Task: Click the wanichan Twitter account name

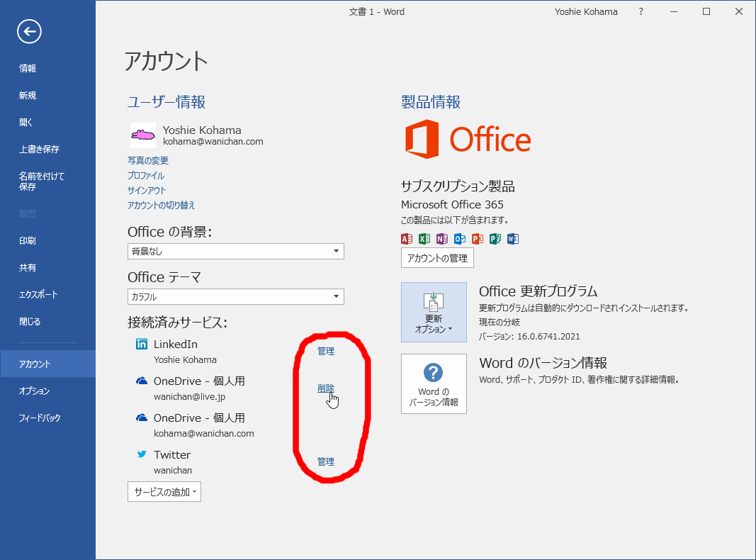Action: click(173, 470)
